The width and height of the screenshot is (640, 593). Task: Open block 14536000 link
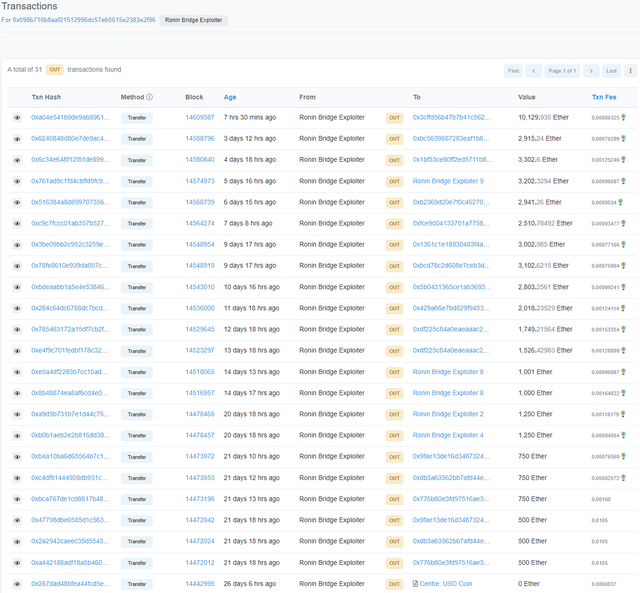[x=200, y=308]
